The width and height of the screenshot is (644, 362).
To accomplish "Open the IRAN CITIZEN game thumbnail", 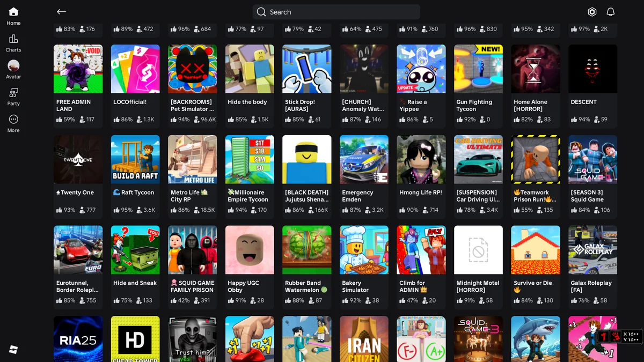I will [364, 339].
